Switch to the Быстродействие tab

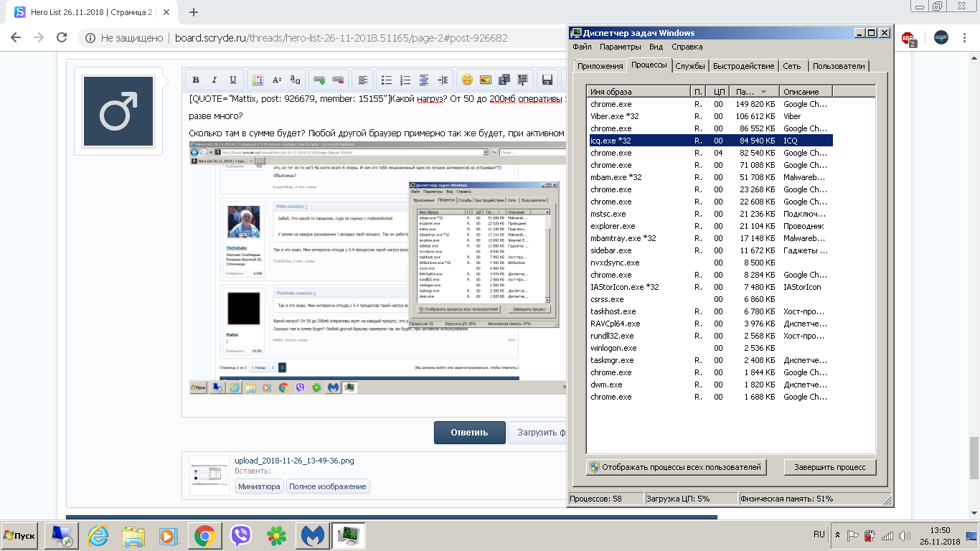pyautogui.click(x=744, y=66)
